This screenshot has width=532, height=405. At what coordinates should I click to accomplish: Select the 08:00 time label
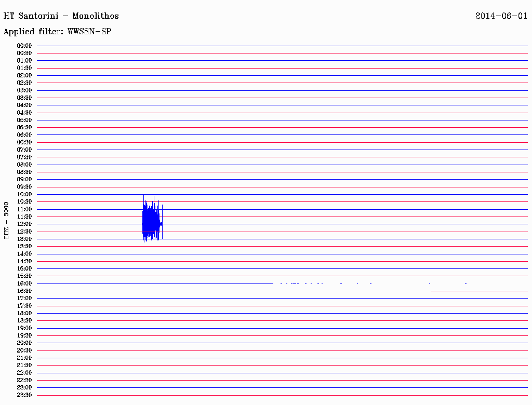[24, 165]
